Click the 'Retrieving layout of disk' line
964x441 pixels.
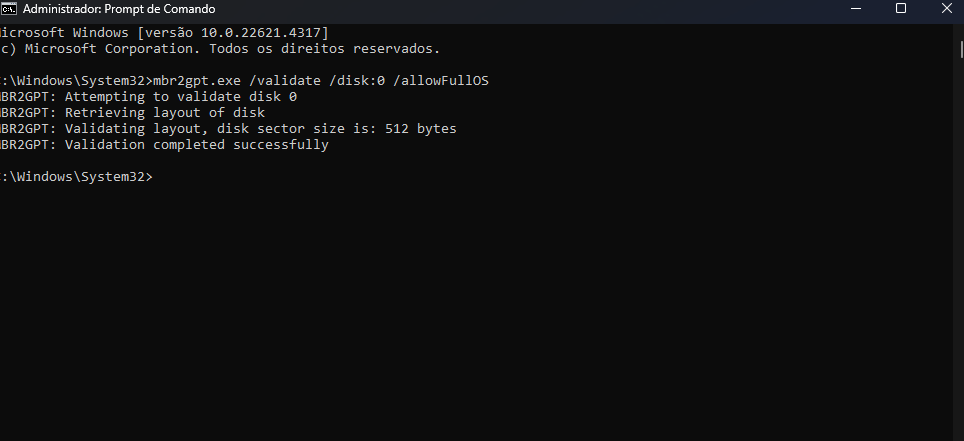[x=165, y=113]
